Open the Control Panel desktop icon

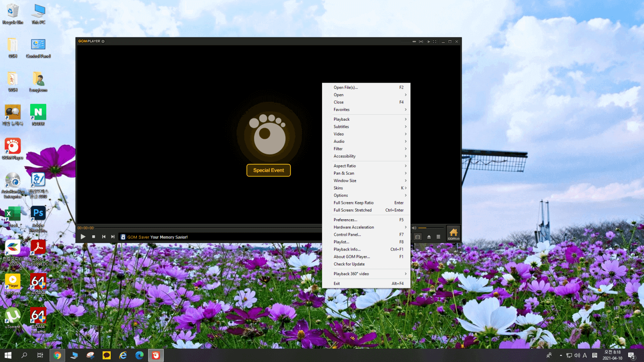(x=38, y=48)
